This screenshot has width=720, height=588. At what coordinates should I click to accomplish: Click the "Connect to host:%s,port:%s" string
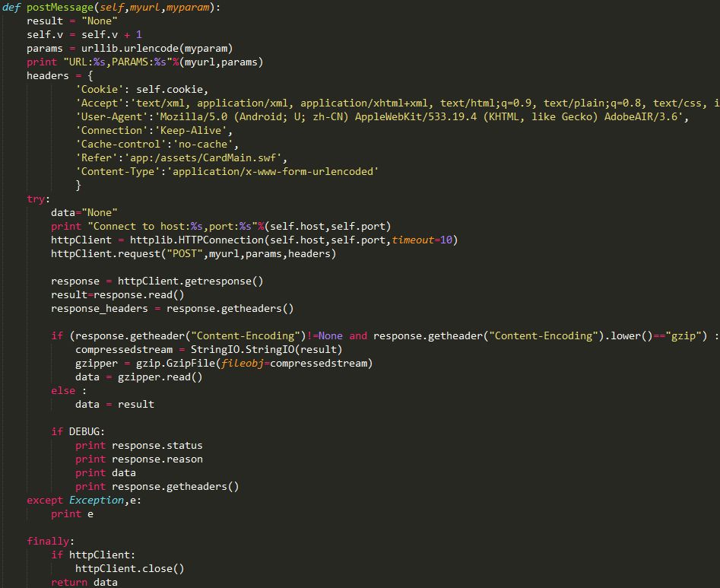pyautogui.click(x=173, y=227)
